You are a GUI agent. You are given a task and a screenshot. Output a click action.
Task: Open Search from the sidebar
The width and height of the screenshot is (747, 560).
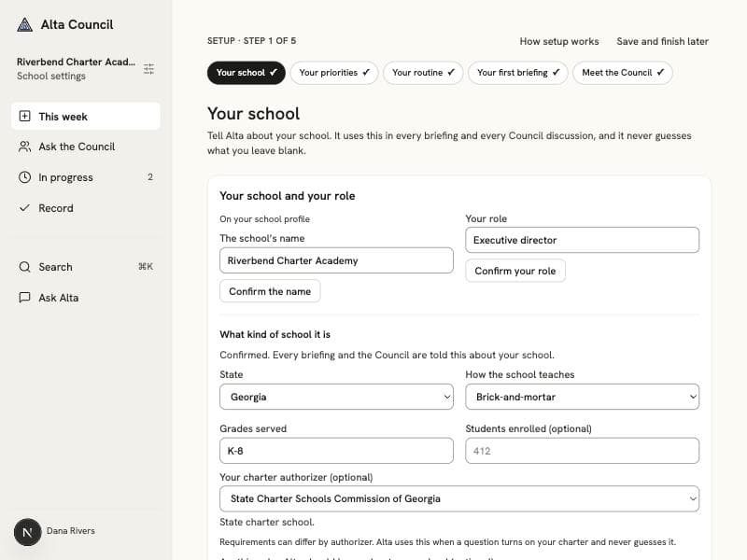[x=86, y=267]
